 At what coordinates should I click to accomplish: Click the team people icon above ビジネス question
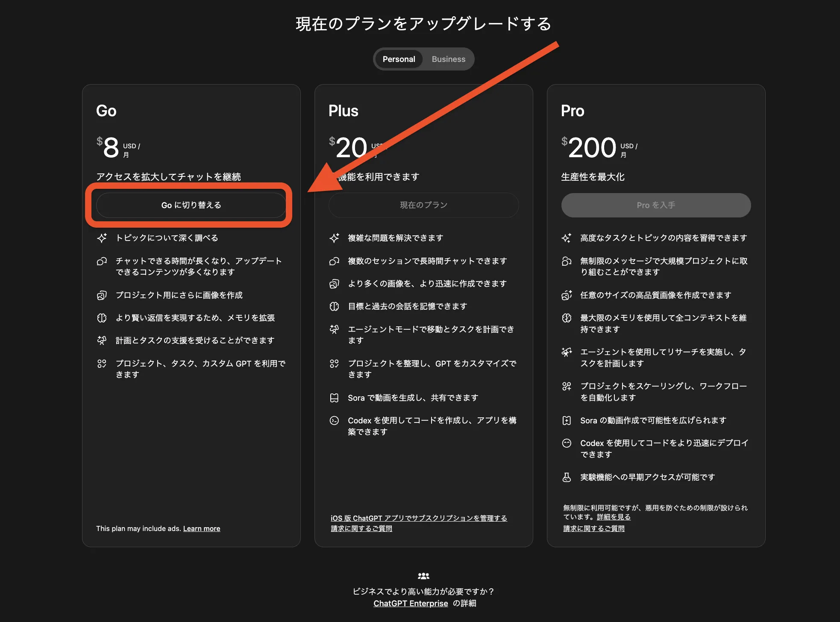(423, 575)
